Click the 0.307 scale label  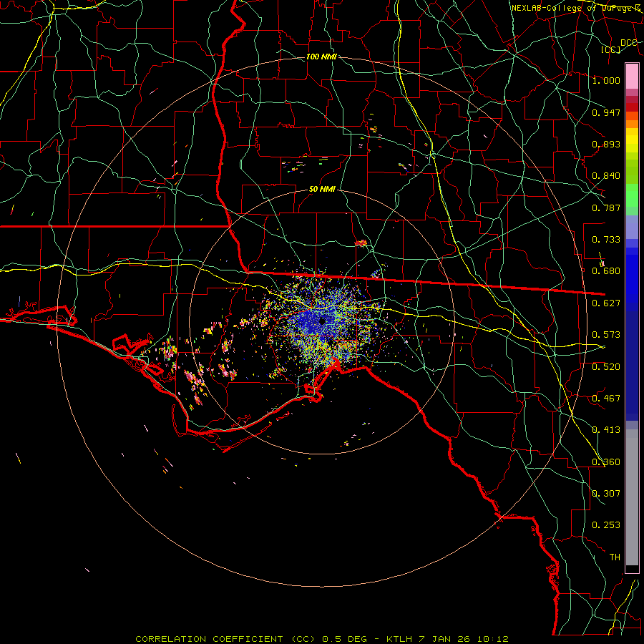[x=606, y=494]
